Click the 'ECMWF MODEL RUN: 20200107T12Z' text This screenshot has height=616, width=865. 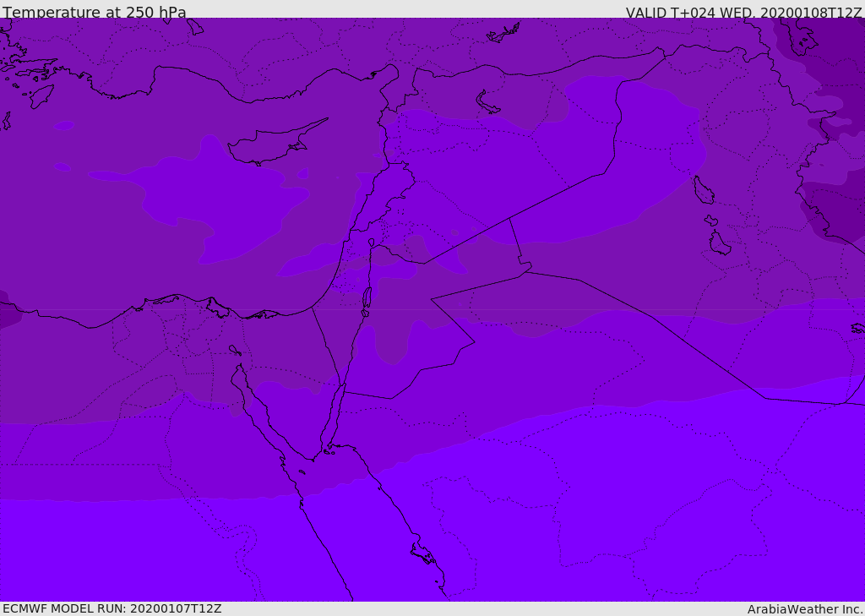(112, 608)
